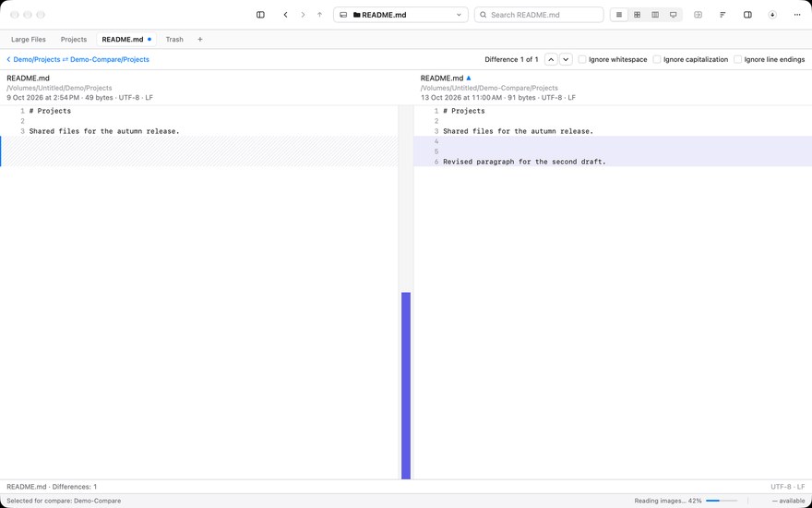Screen dimensions: 812x508
Task: Switch to the Large Files tab
Action: (29, 40)
